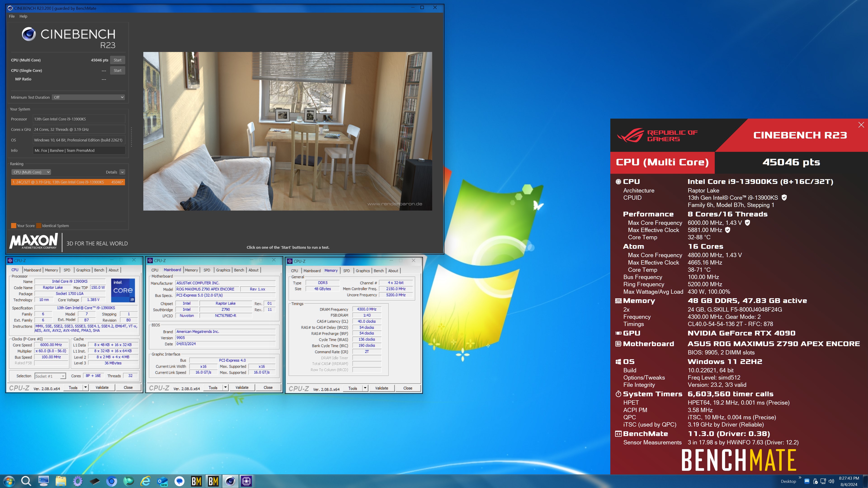The image size is (868, 488).
Task: Open About tab in the Memory CPU-Z window
Action: [x=393, y=271]
